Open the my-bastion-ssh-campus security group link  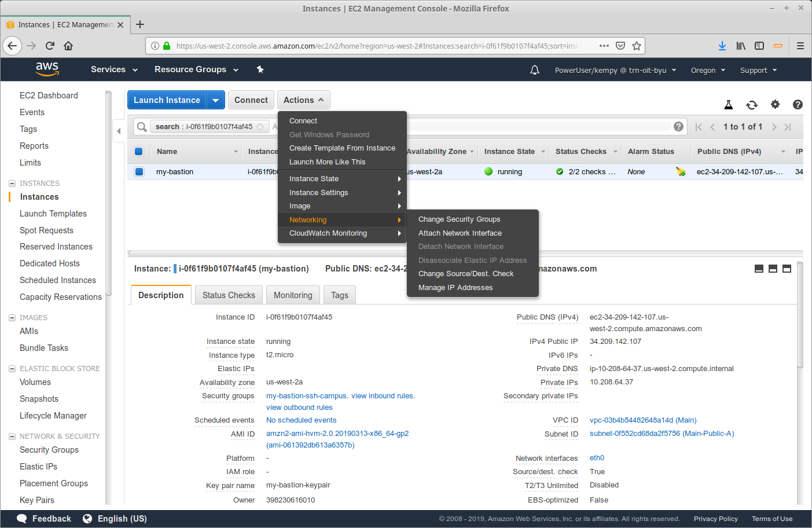tap(307, 396)
